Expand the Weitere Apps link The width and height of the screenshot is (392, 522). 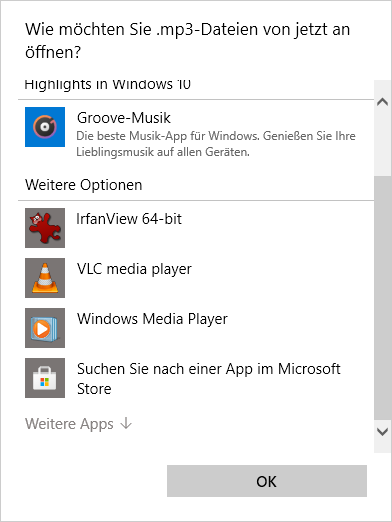79,424
